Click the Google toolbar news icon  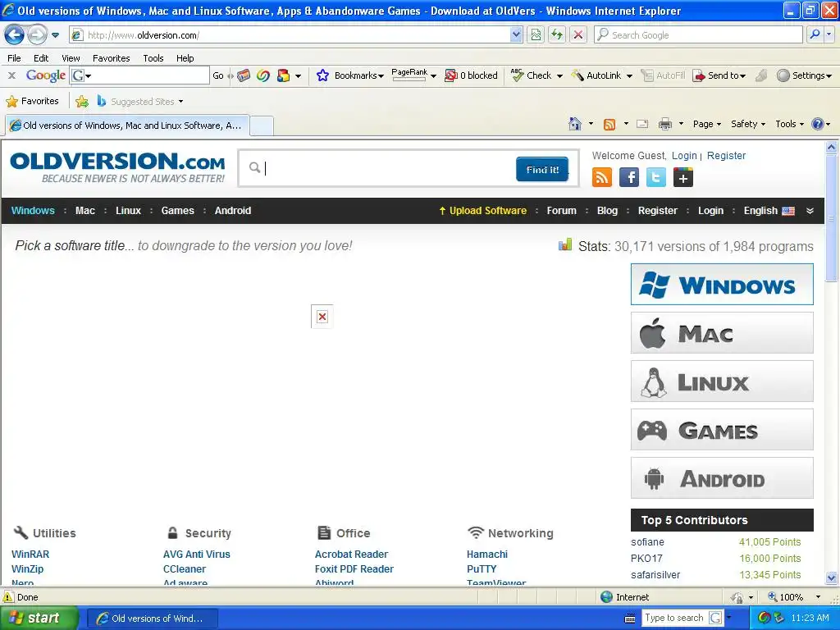click(244, 75)
